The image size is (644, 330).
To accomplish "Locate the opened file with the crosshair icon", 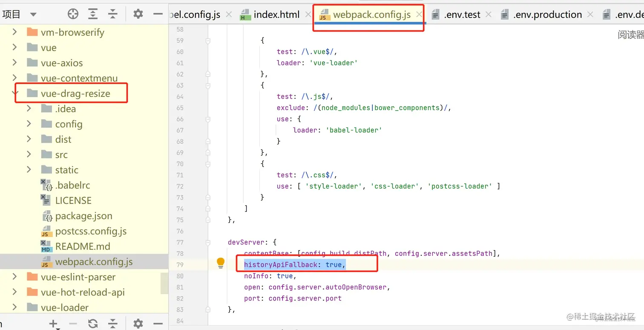I will point(73,14).
